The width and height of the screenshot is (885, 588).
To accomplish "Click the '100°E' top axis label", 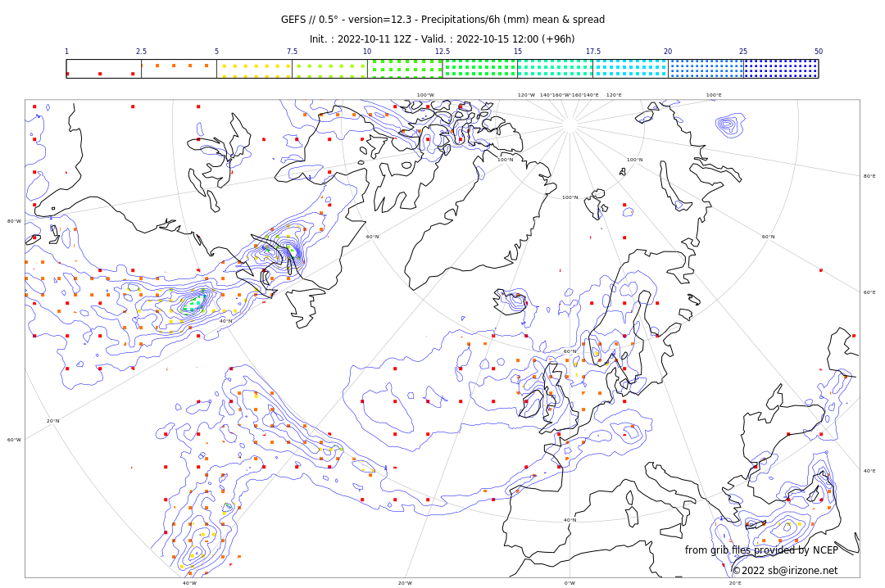I will pyautogui.click(x=714, y=95).
